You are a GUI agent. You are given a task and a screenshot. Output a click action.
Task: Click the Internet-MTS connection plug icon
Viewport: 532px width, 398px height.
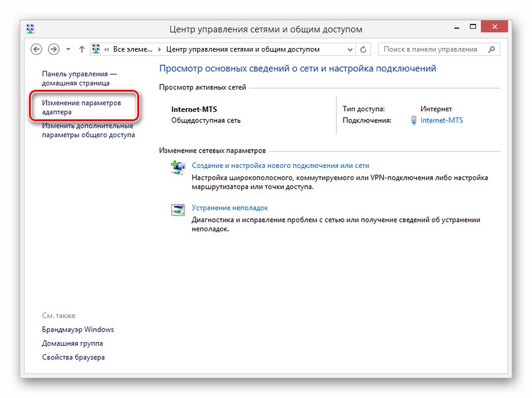pos(414,121)
